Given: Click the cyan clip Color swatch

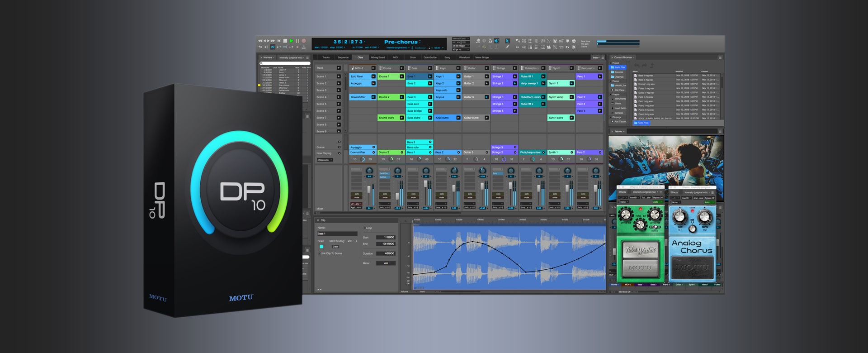Looking at the screenshot, I should [321, 247].
